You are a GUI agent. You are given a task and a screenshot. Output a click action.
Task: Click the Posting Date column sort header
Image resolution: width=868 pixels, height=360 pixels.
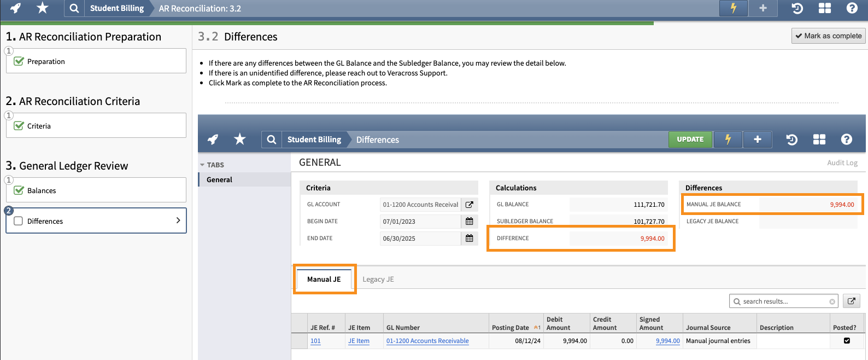511,328
